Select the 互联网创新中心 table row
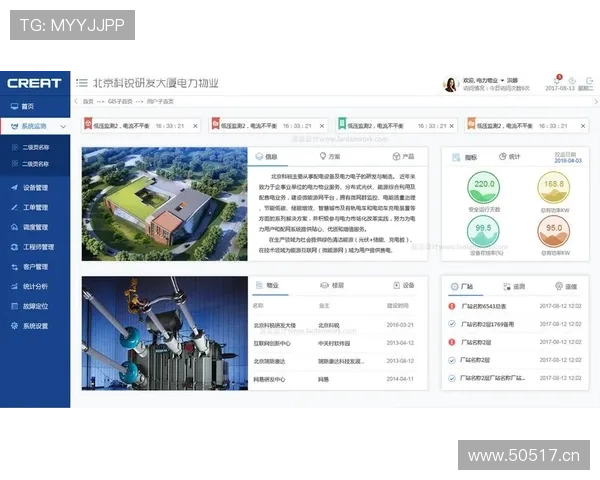 tap(334, 343)
